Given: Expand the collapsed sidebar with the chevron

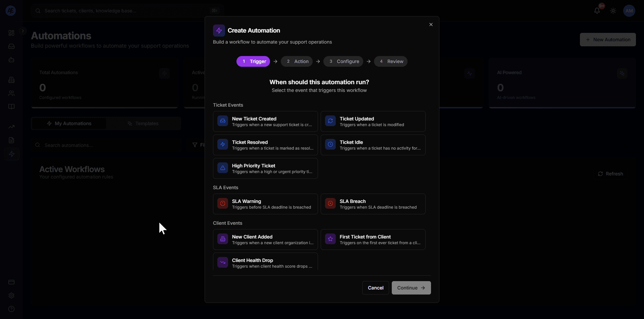Looking at the screenshot, I should [22, 30].
